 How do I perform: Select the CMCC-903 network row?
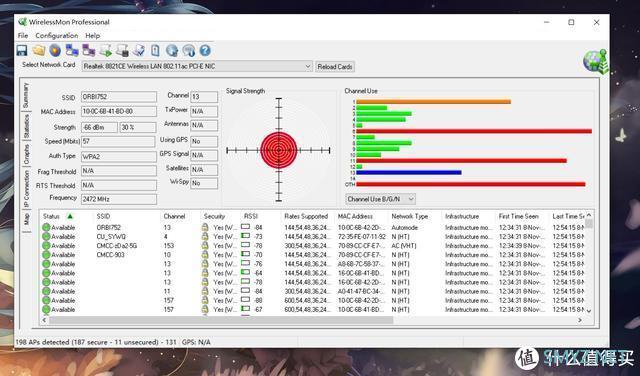pyautogui.click(x=313, y=255)
